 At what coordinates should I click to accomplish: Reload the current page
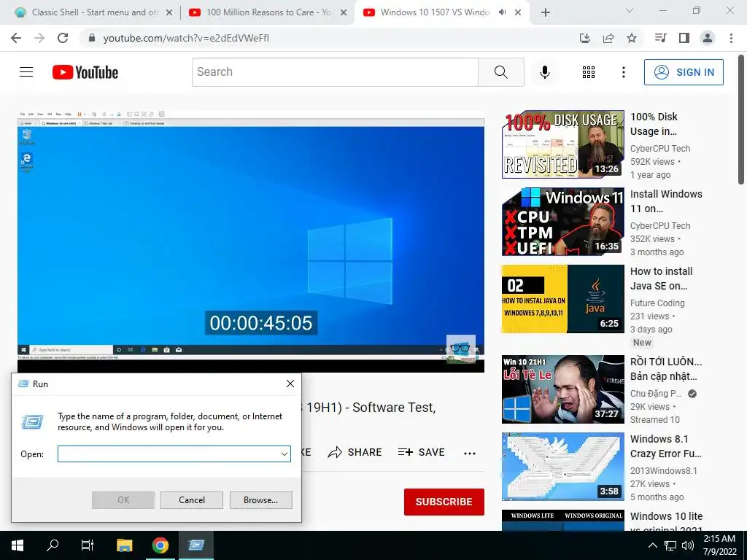pos(63,38)
